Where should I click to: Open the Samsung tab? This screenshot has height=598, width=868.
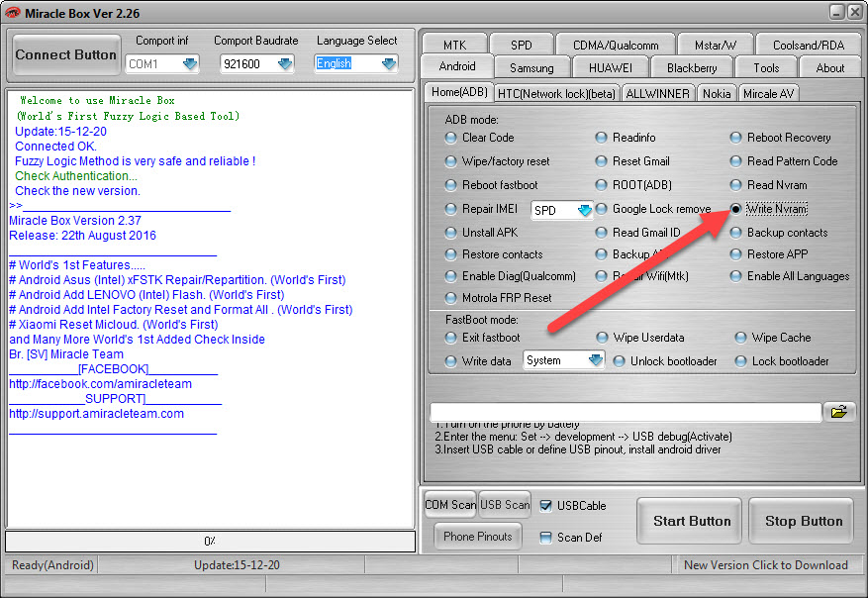531,67
